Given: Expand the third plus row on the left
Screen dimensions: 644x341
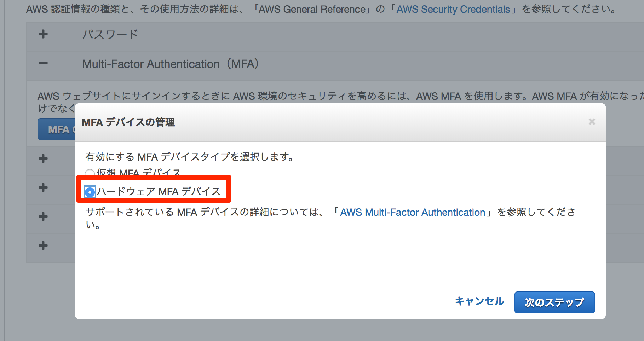Looking at the screenshot, I should click(x=43, y=216).
